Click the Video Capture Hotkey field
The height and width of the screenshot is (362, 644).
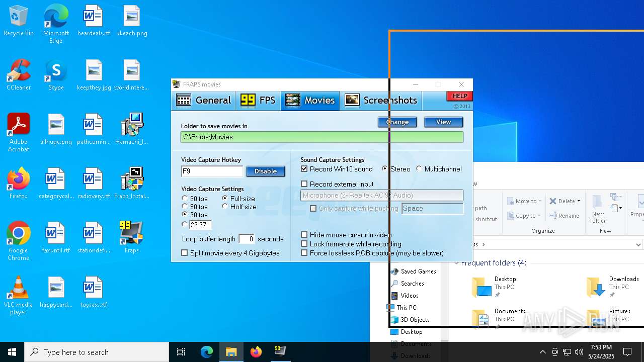tap(212, 171)
